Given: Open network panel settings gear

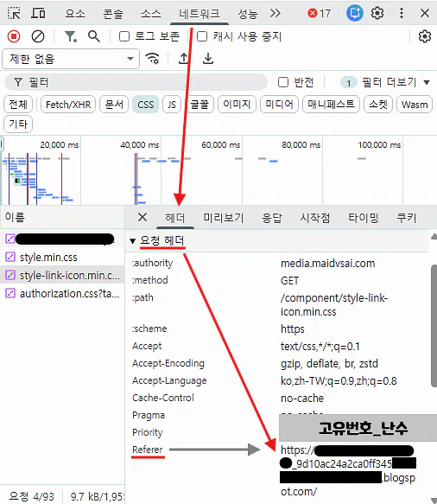Looking at the screenshot, I should 425,36.
